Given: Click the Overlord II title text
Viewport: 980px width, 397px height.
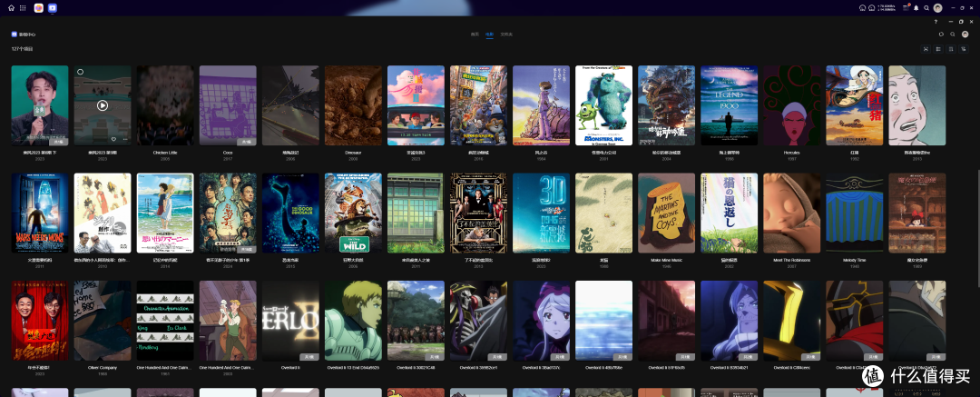Looking at the screenshot, I should point(290,368).
